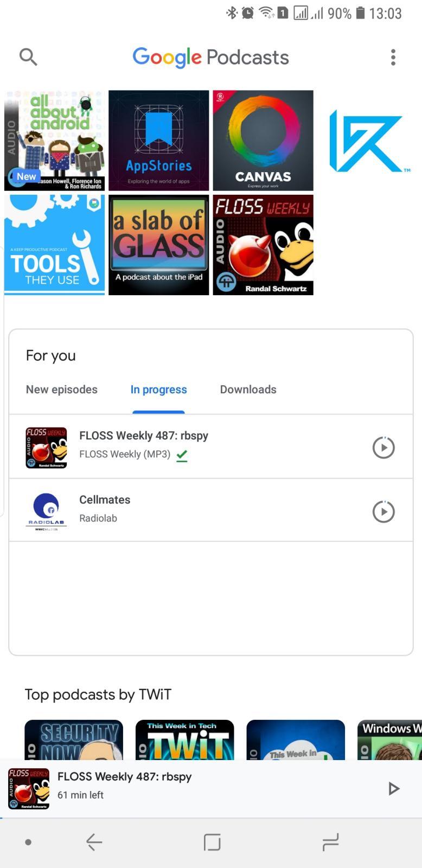Tap the mini player play button
422x868 pixels.
coord(394,788)
